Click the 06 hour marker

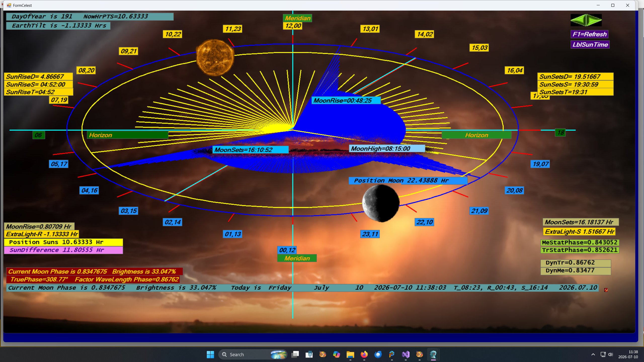pos(38,135)
